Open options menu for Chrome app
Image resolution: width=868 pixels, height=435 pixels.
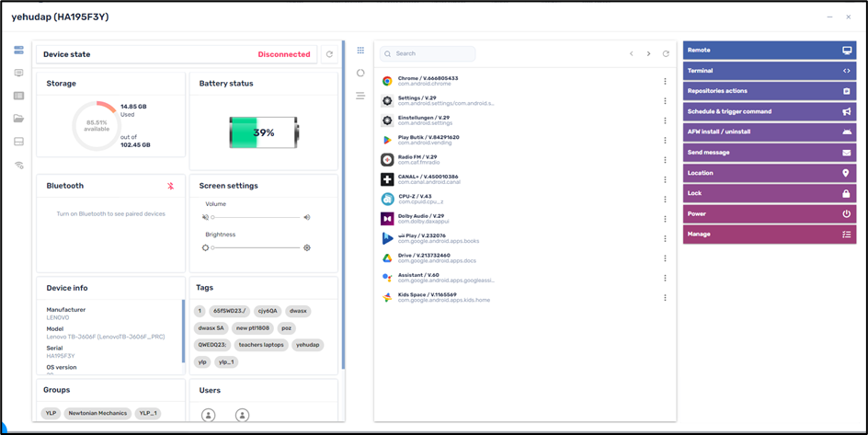665,81
